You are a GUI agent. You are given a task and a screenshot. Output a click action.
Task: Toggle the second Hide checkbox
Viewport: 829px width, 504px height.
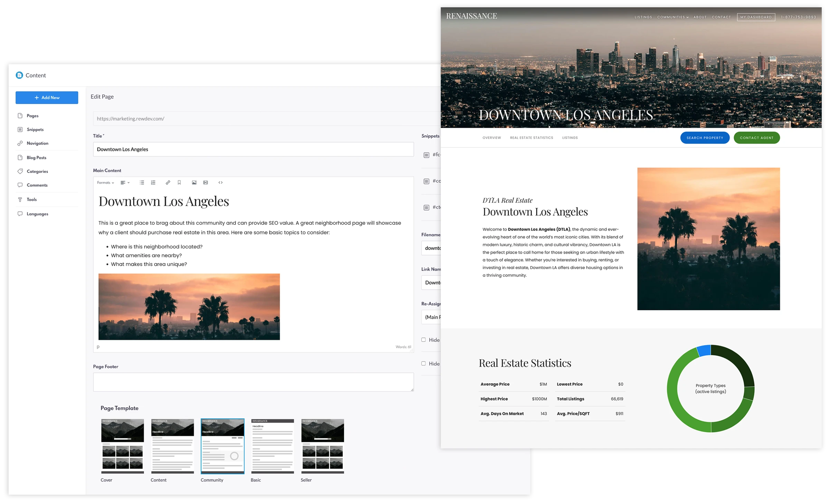[423, 364]
